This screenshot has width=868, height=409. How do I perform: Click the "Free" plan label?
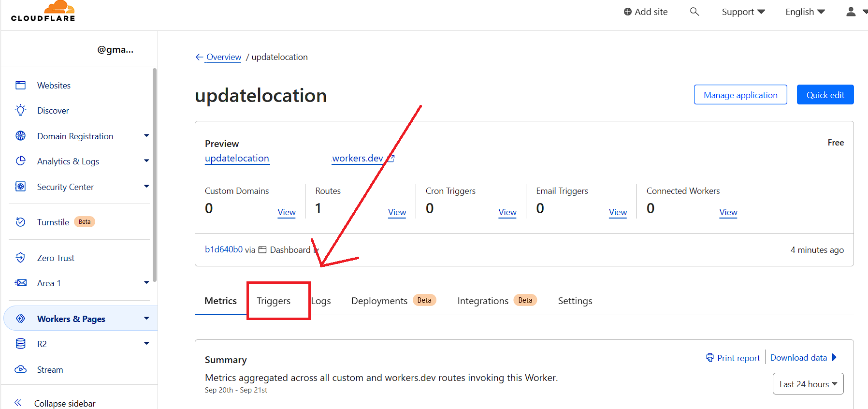point(836,143)
